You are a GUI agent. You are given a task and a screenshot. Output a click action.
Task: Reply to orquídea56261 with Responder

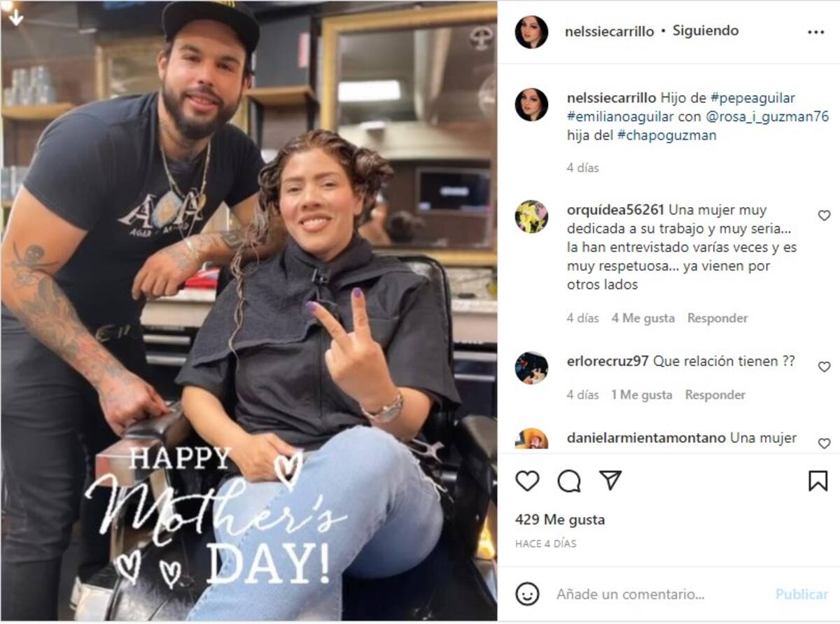pos(717,318)
